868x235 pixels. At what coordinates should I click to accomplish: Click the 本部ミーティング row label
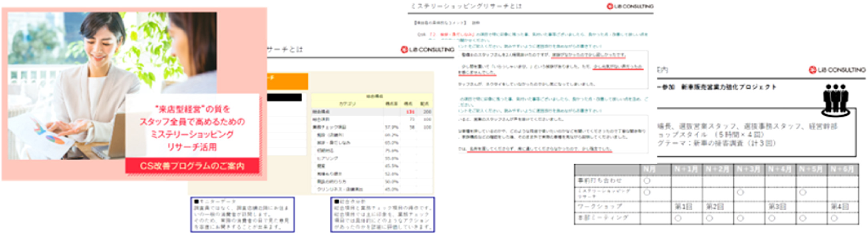tap(603, 218)
